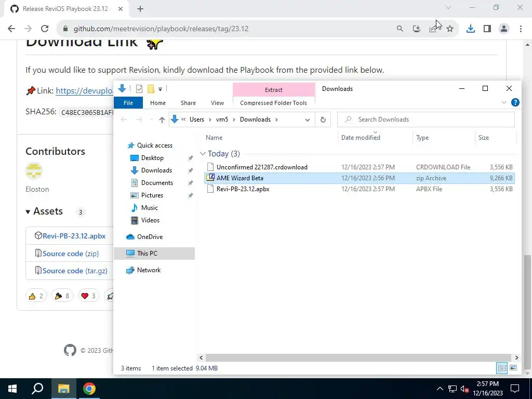Select Unconfirmed 221287.crdownload file
Screen dimensions: 532x399
[360, 167]
